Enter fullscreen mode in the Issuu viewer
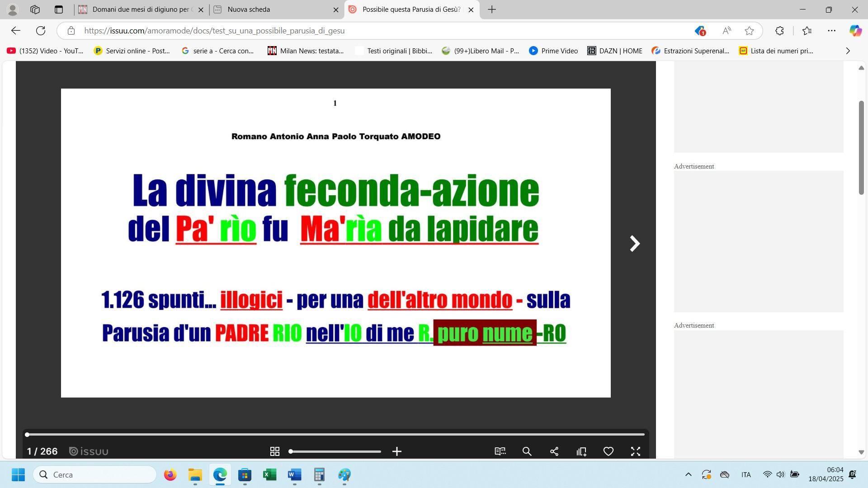 (x=636, y=451)
